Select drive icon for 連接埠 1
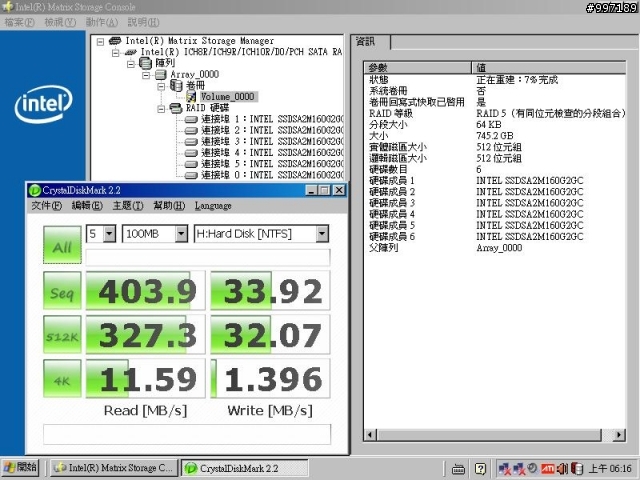Image resolution: width=640 pixels, height=480 pixels. pyautogui.click(x=191, y=120)
